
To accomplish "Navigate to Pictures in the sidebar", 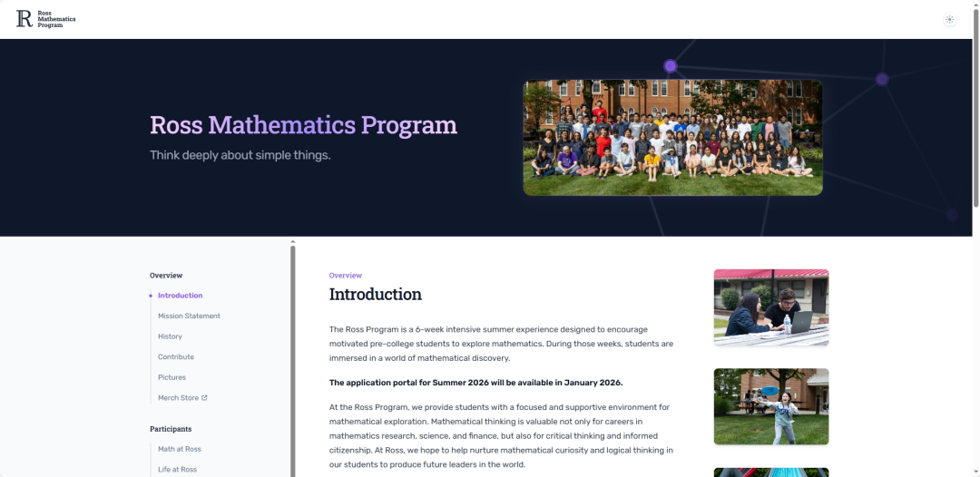I will 171,377.
